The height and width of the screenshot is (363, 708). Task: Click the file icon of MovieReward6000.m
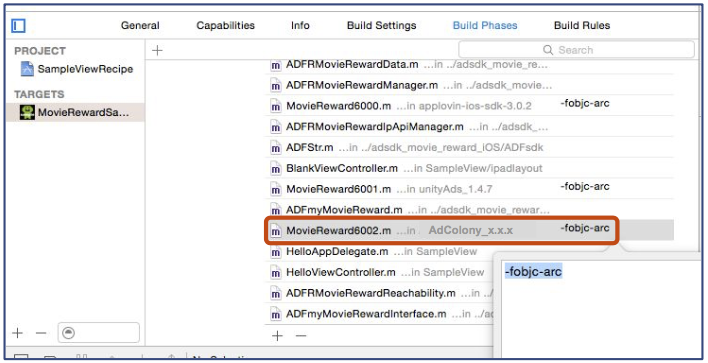pyautogui.click(x=275, y=106)
